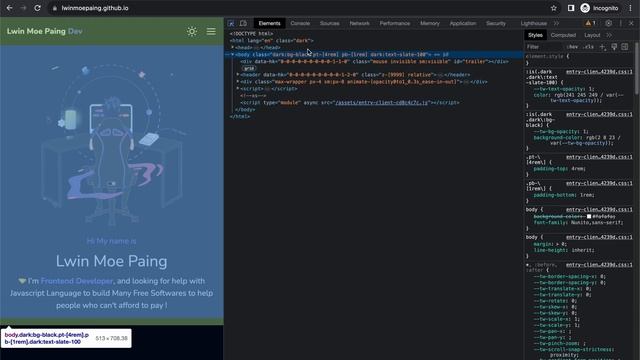Select the Elements tab

tap(269, 23)
